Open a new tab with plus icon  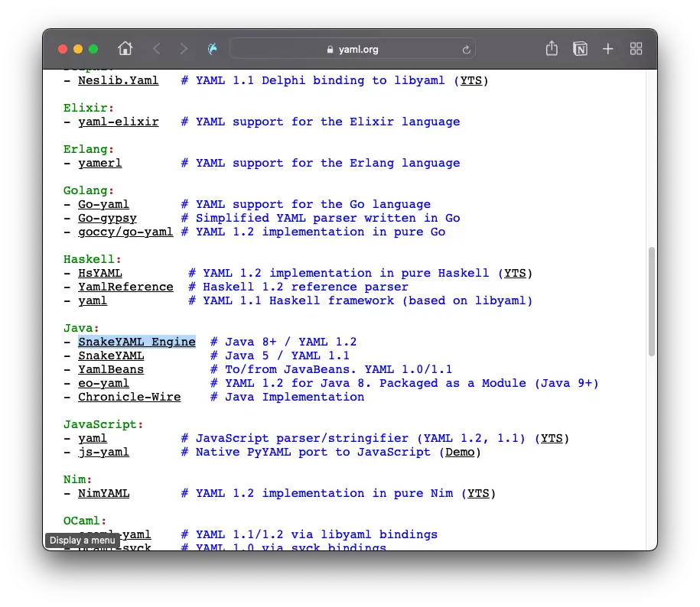click(607, 49)
